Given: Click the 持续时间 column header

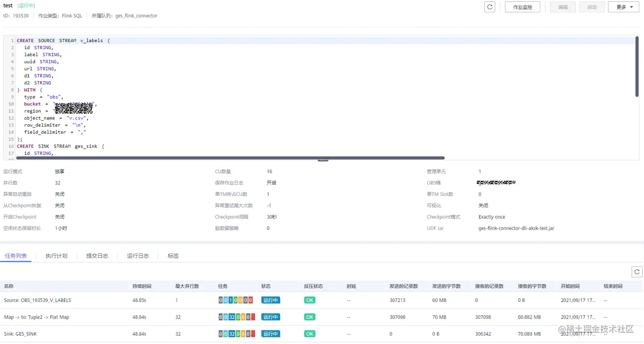Looking at the screenshot, I should 143,286.
